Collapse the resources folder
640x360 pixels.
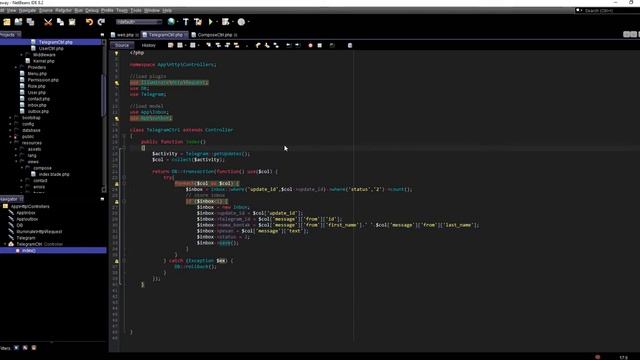(x=10, y=143)
